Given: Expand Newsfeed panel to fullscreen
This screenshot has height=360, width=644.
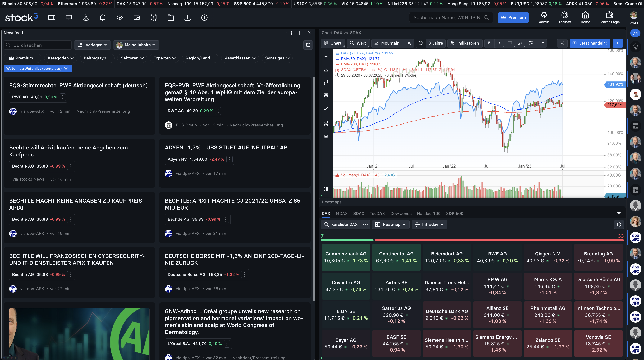Looking at the screenshot, I should (293, 33).
